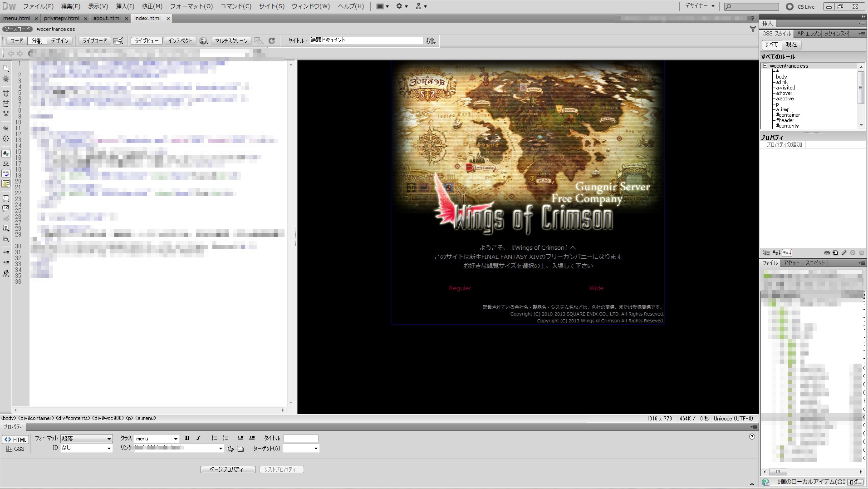Collapse the wocentrance.css rule tree
The width and height of the screenshot is (868, 489).
coord(765,66)
